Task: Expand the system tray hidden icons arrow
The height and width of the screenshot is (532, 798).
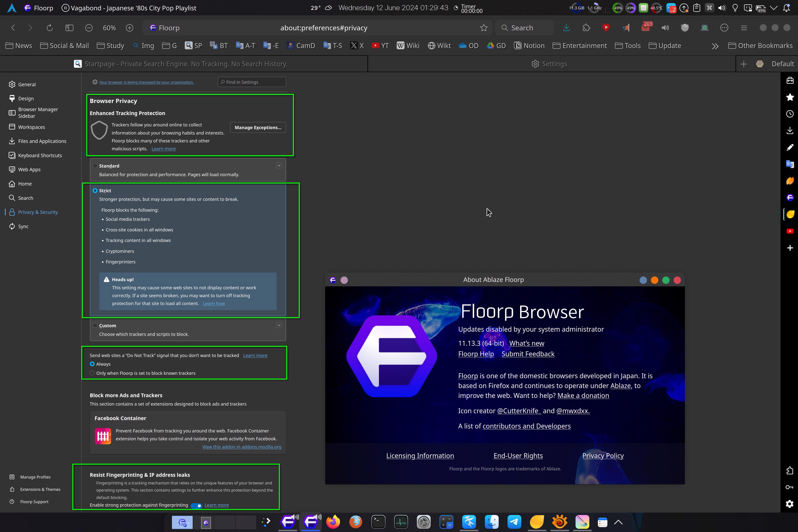Action: [774, 8]
